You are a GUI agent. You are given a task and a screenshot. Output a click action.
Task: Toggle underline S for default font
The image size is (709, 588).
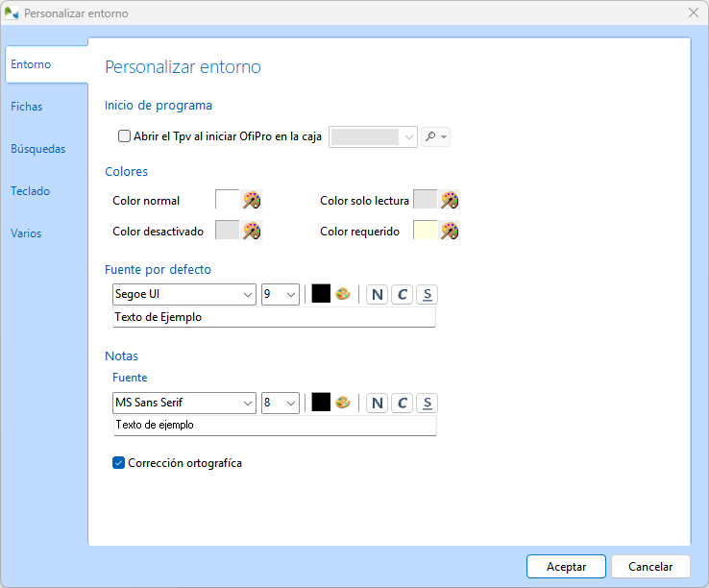427,294
